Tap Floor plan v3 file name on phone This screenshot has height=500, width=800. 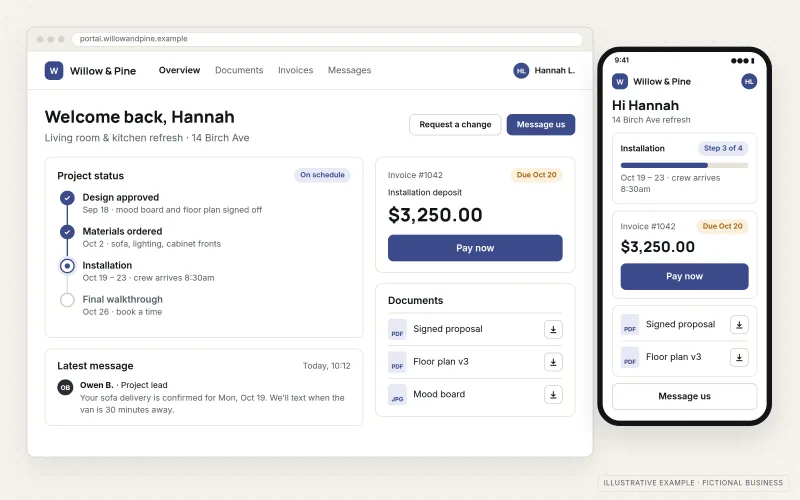673,357
